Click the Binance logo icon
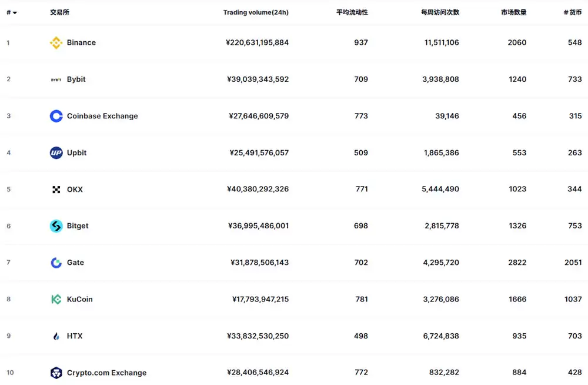 pyautogui.click(x=56, y=42)
